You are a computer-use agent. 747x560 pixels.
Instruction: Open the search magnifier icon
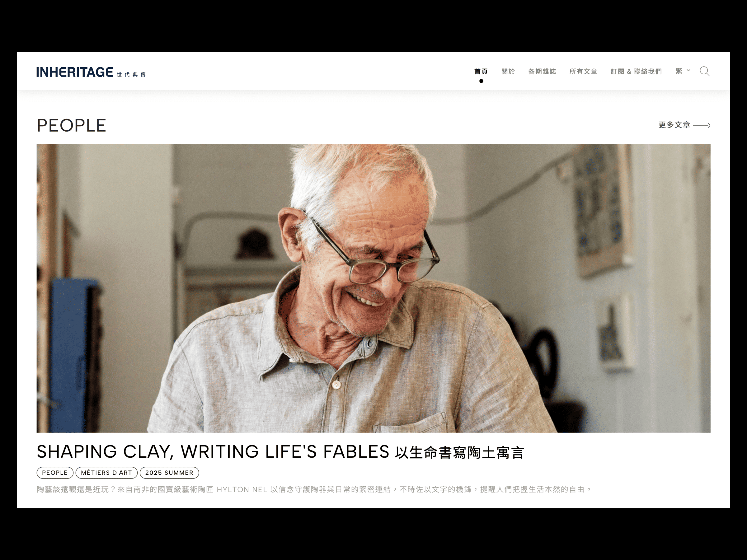704,71
